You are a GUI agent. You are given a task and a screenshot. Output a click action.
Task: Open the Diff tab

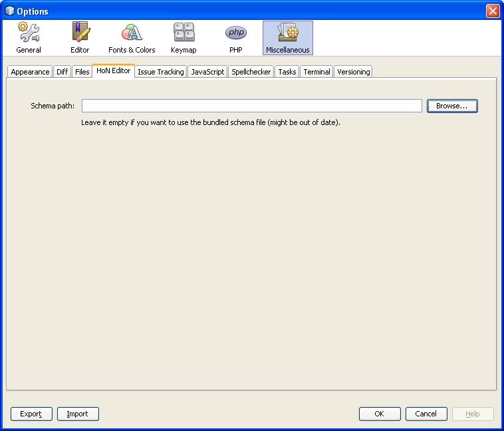point(62,72)
